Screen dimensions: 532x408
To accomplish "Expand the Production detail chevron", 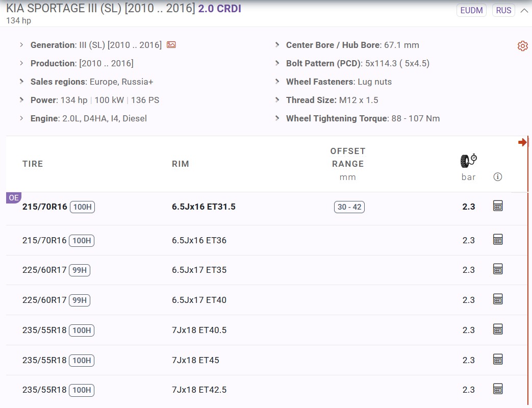I will coord(21,63).
